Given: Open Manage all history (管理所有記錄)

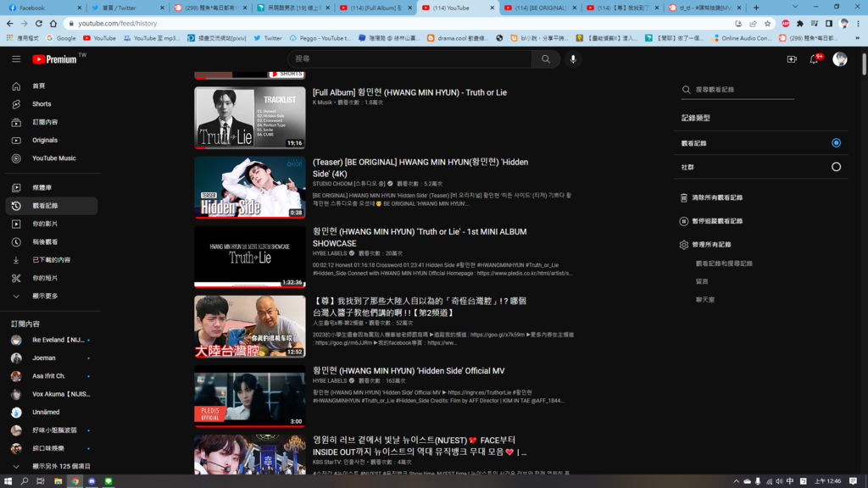Looking at the screenshot, I should tap(706, 245).
